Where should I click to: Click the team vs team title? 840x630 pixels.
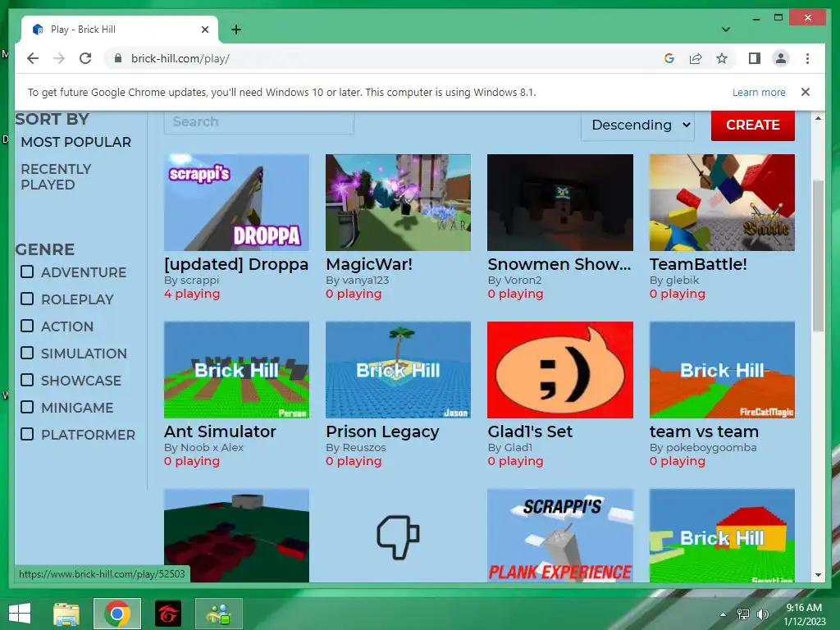click(704, 431)
